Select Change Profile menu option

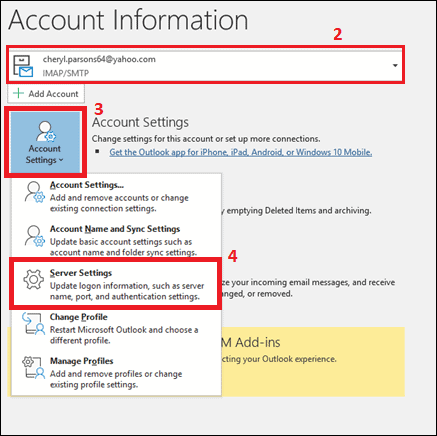116,328
